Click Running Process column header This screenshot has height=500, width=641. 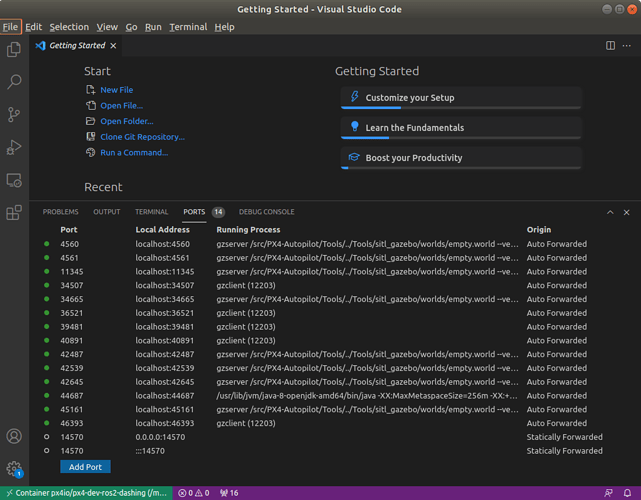[248, 230]
